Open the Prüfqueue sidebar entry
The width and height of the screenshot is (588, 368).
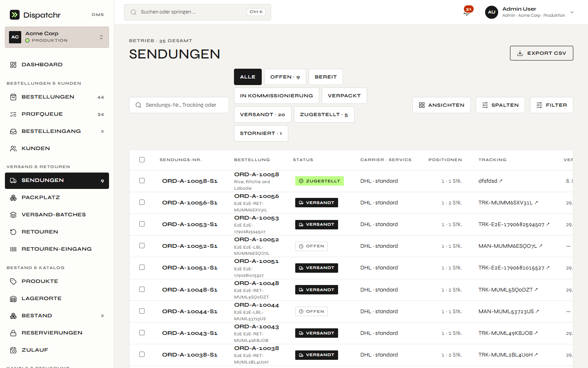pos(57,114)
